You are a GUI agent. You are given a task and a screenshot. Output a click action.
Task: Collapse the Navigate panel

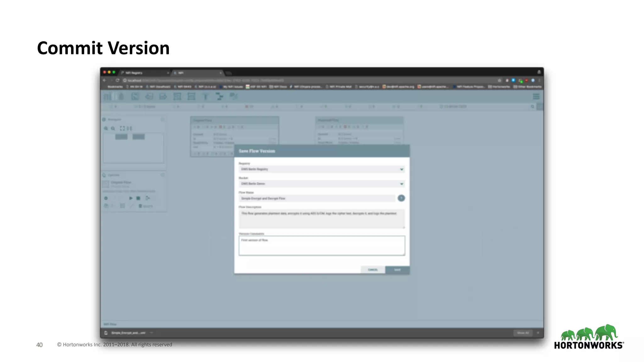click(x=163, y=119)
